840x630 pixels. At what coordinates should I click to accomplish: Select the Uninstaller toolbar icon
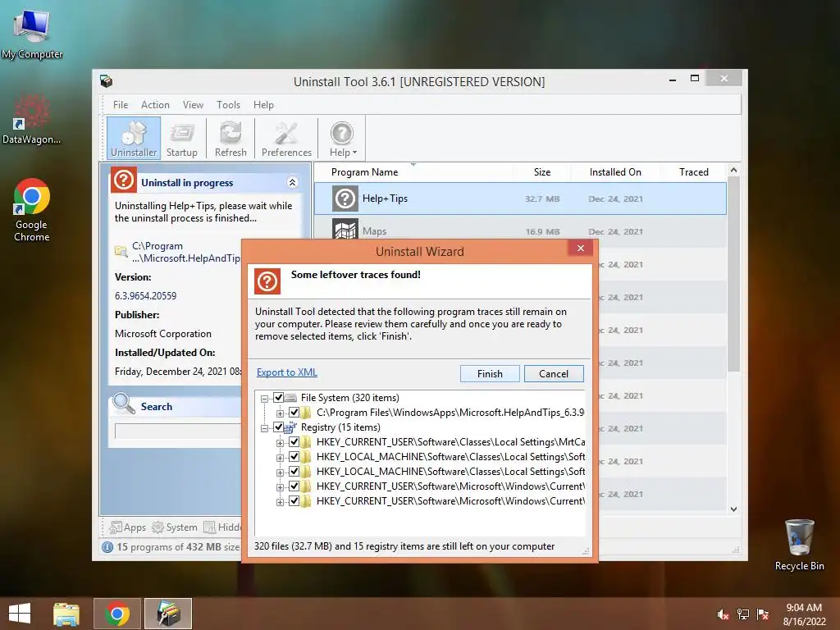[134, 138]
